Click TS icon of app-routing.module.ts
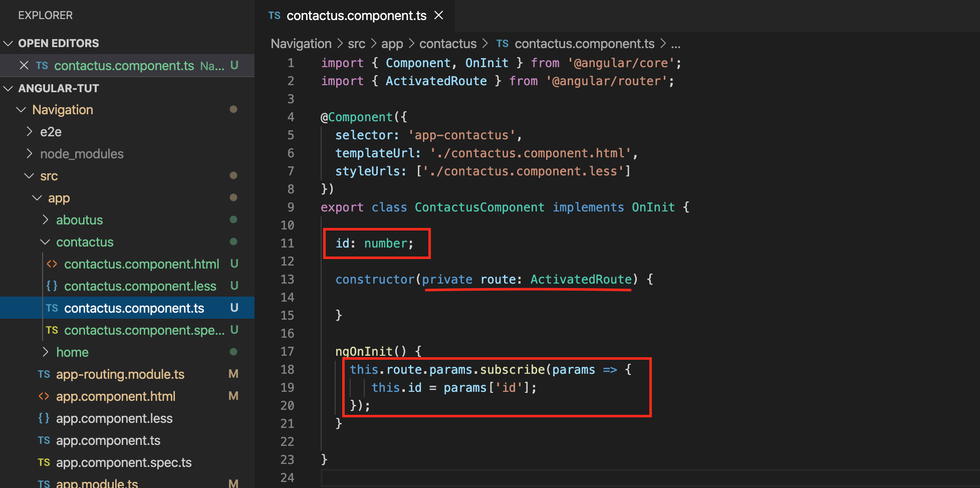Image resolution: width=980 pixels, height=488 pixels. (x=44, y=374)
